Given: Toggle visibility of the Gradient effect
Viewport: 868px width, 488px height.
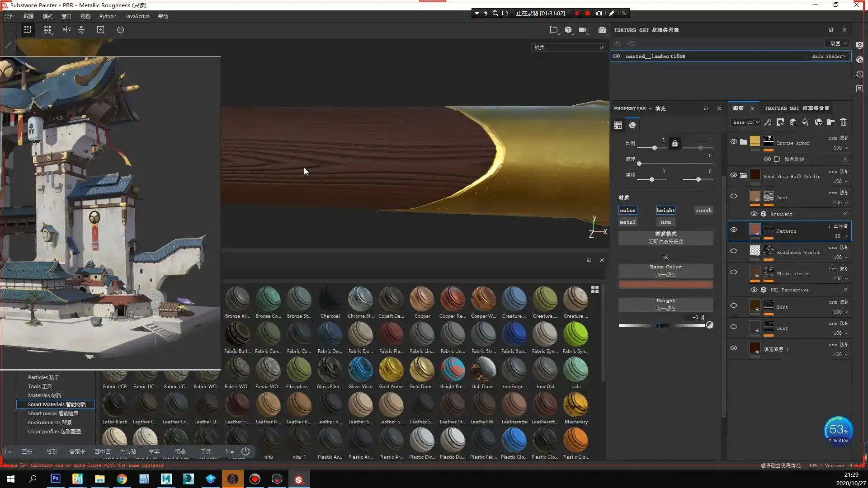Looking at the screenshot, I should [754, 214].
